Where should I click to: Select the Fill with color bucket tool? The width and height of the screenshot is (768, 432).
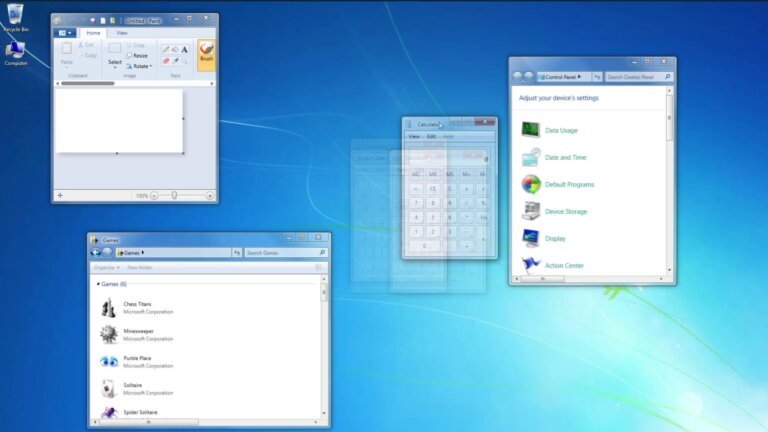point(175,49)
